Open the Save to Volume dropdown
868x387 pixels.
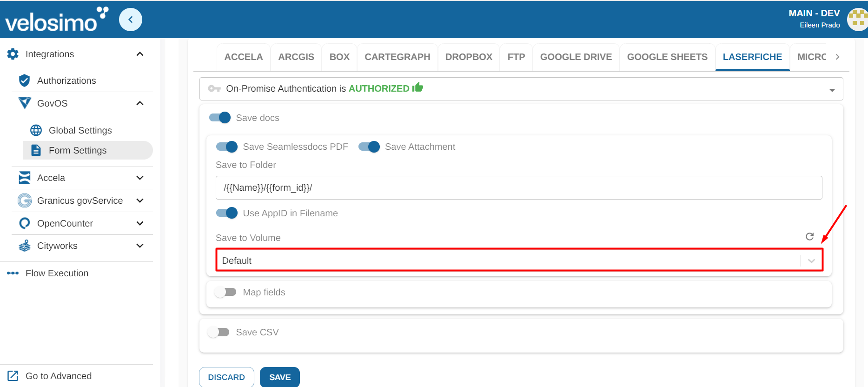pyautogui.click(x=519, y=260)
